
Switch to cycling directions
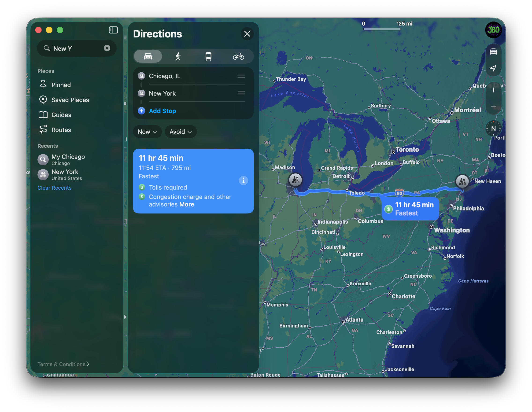tap(238, 56)
